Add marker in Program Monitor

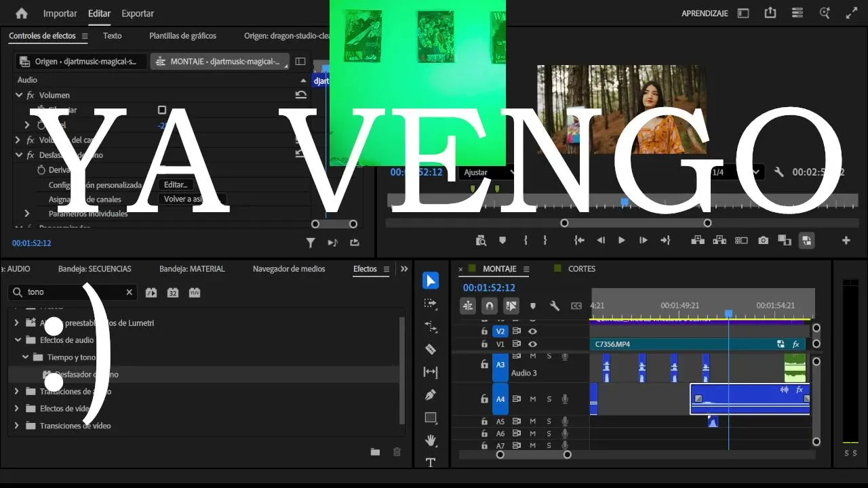(x=502, y=240)
